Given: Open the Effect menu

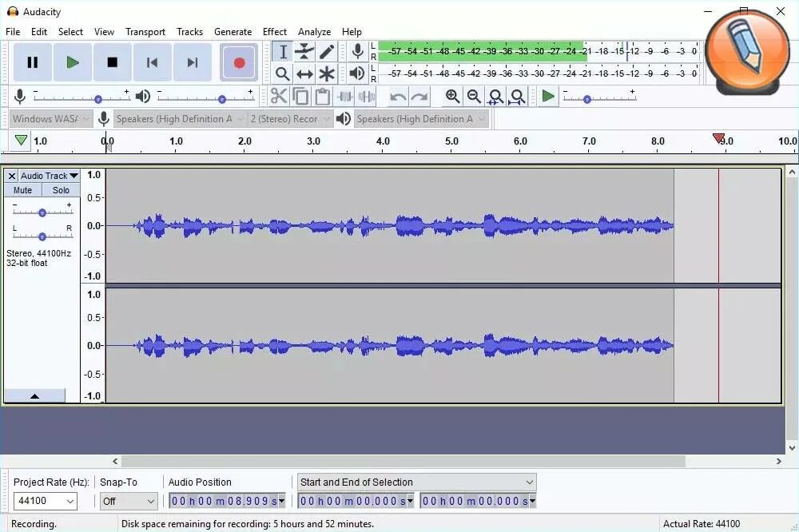Looking at the screenshot, I should 275,31.
